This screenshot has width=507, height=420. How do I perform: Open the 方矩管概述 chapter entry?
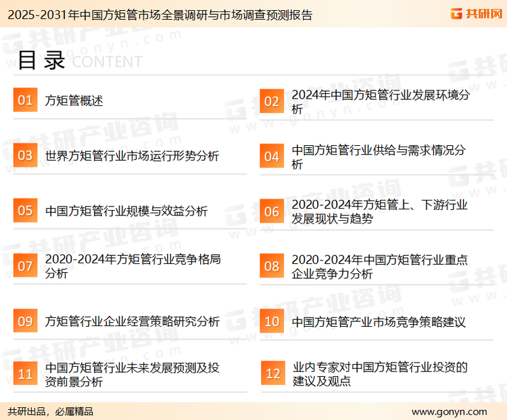(x=74, y=101)
